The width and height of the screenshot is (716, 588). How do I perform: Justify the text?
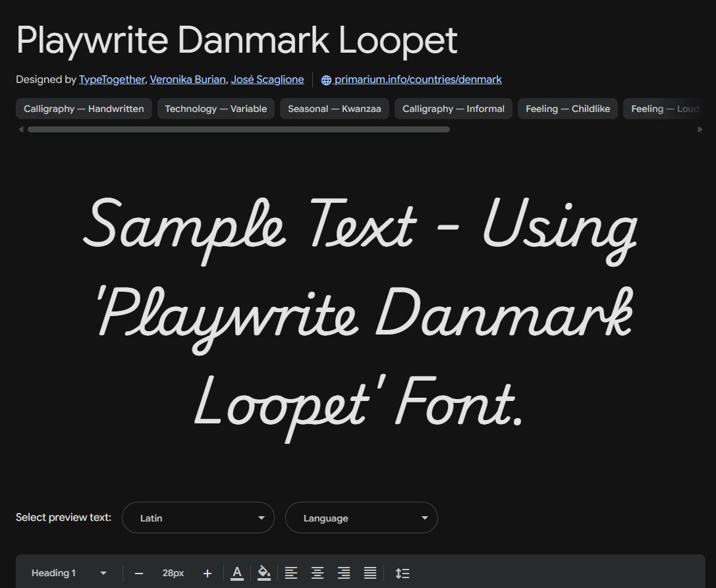click(370, 573)
